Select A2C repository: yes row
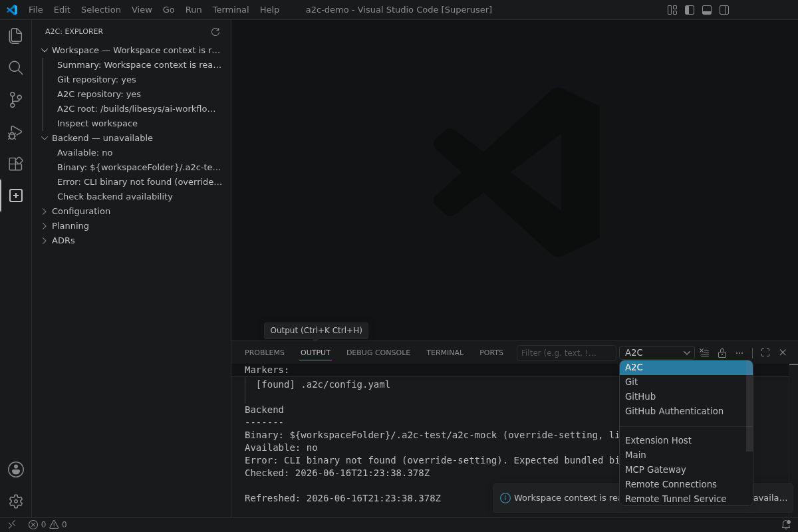Screen dimensions: 798x532 tap(132, 94)
